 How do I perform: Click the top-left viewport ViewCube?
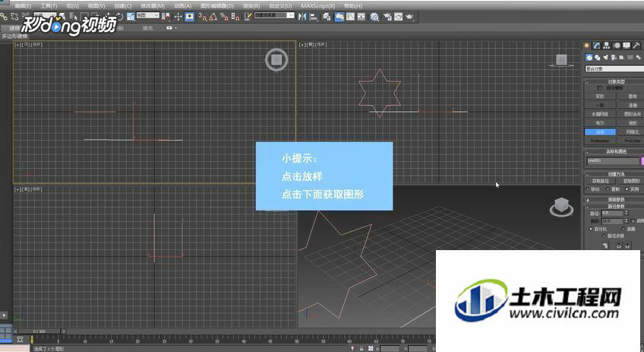[x=276, y=60]
